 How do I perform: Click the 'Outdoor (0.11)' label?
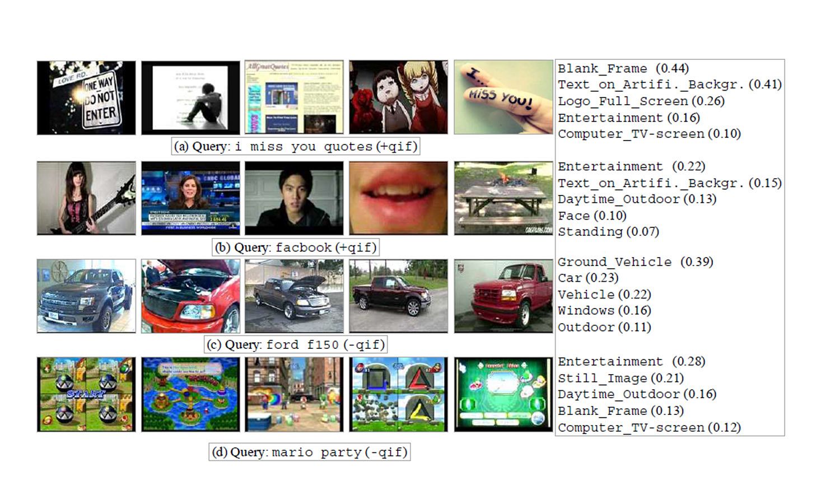[604, 327]
